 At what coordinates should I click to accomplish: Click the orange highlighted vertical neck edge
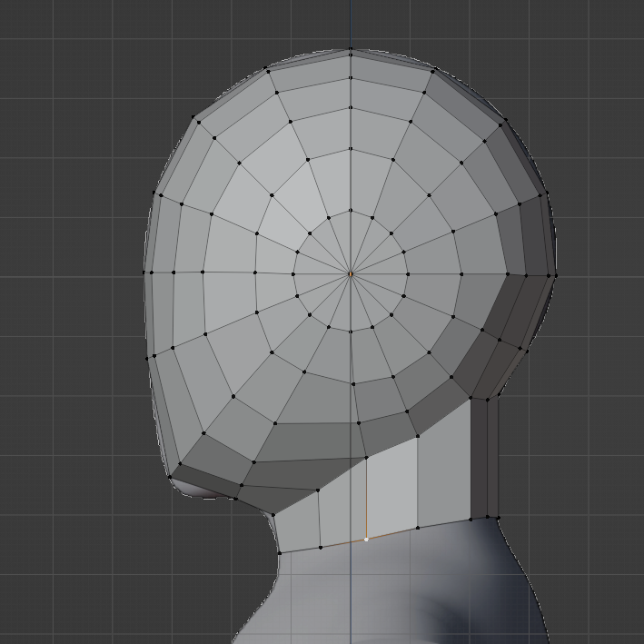coord(366,498)
